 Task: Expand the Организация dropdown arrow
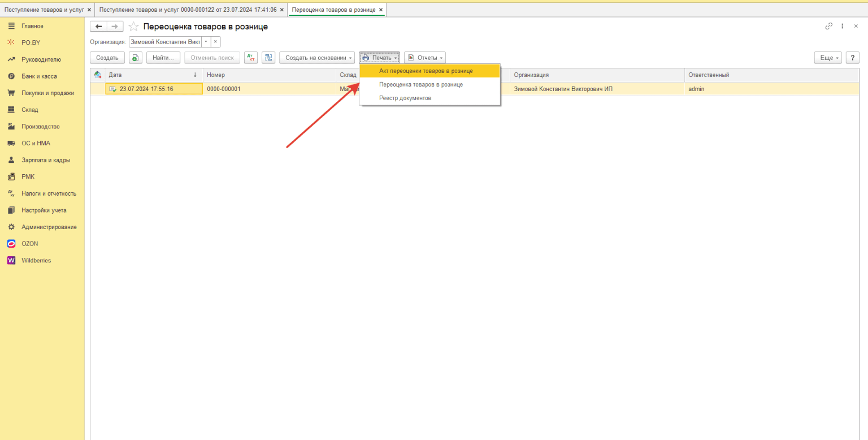click(206, 42)
